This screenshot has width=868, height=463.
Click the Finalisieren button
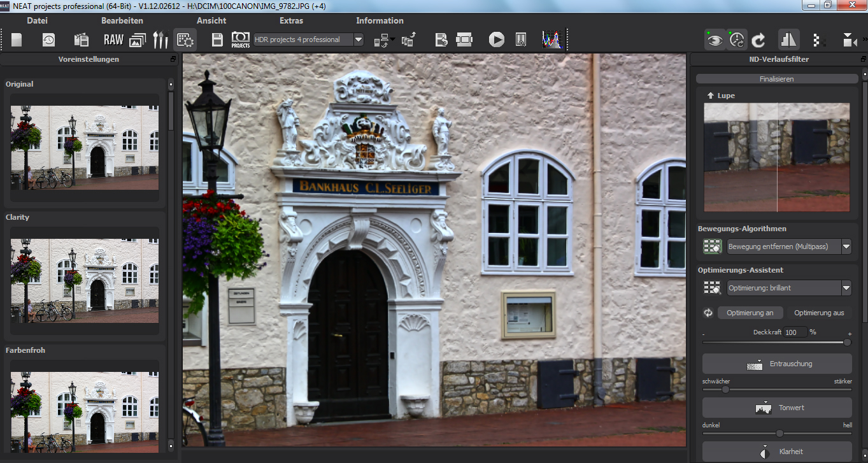pyautogui.click(x=777, y=79)
